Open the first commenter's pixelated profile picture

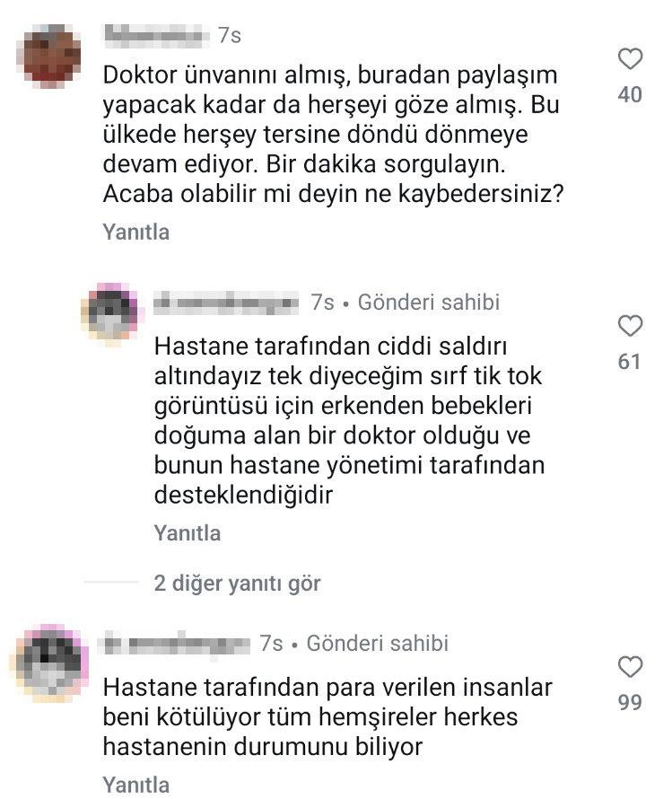tap(48, 56)
